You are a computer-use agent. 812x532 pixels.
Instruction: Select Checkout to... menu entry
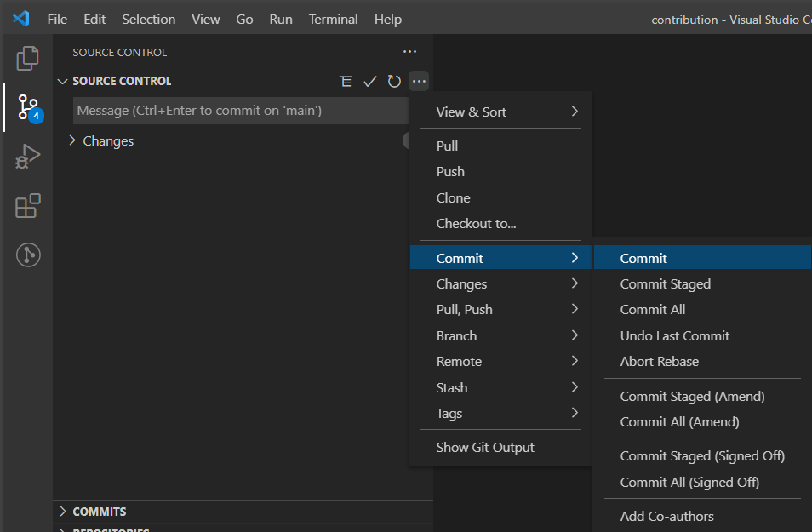pyautogui.click(x=500, y=223)
